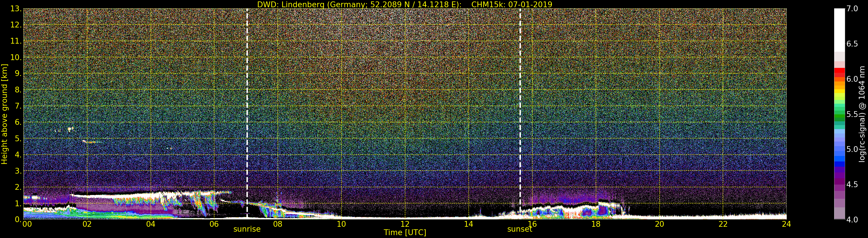868x238 pixels.
Task: Click the time tick label '18'
Action: click(x=596, y=224)
